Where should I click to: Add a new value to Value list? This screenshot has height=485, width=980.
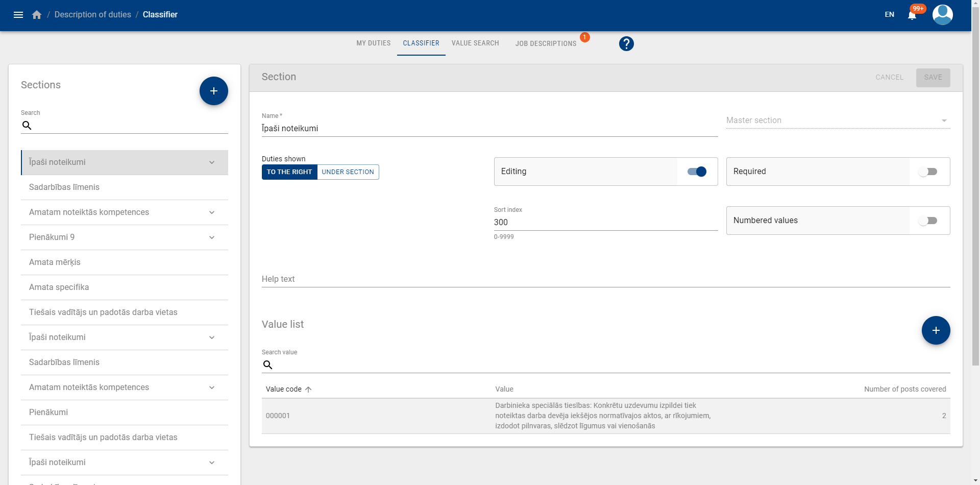[936, 330]
